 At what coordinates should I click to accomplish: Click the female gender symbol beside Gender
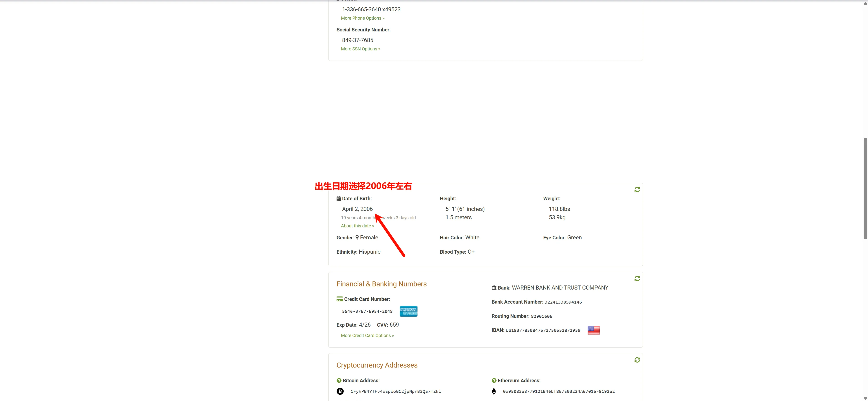357,237
